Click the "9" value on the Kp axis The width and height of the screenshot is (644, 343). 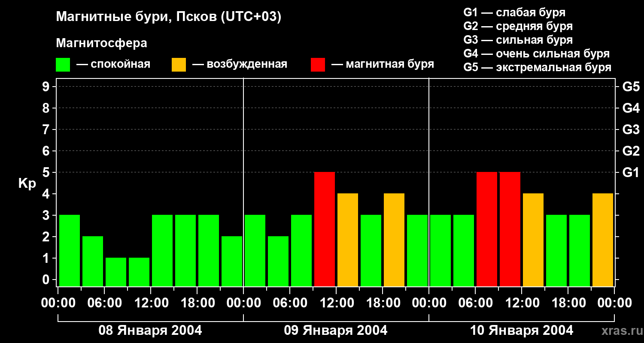pos(47,87)
